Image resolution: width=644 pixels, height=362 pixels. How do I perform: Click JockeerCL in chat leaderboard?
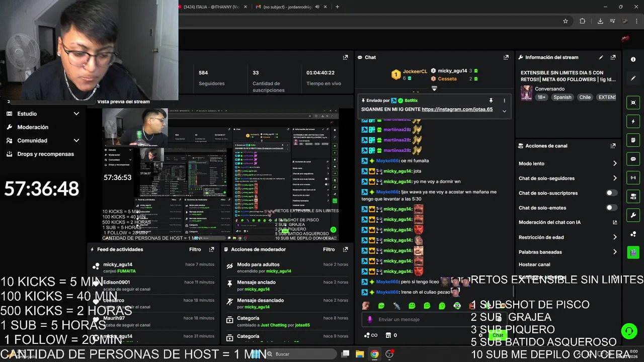[415, 71]
